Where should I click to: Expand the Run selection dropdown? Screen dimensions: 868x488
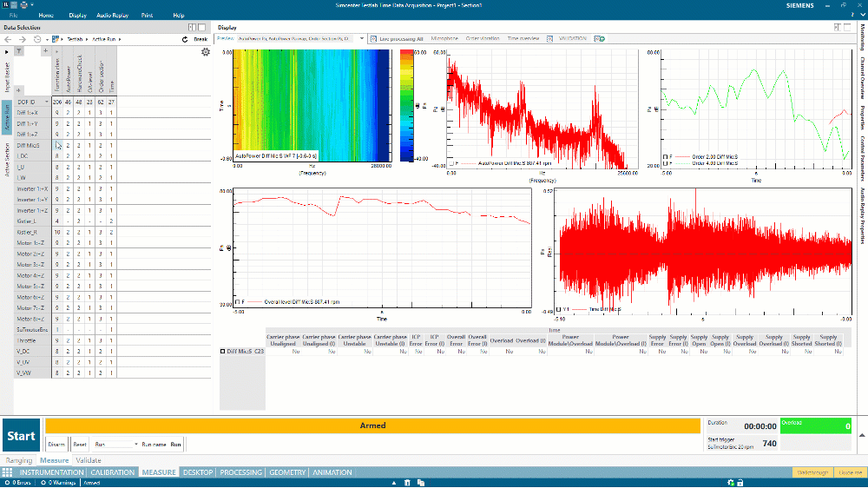[136, 444]
